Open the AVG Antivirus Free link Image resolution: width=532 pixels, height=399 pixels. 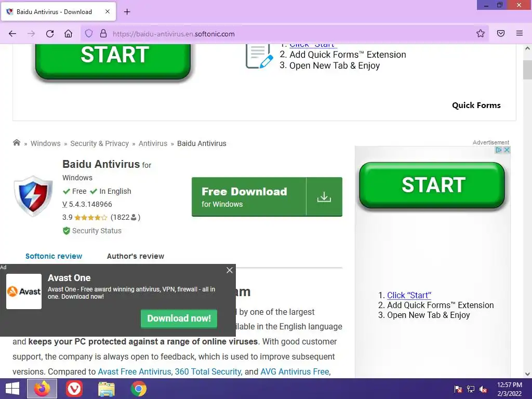295,372
